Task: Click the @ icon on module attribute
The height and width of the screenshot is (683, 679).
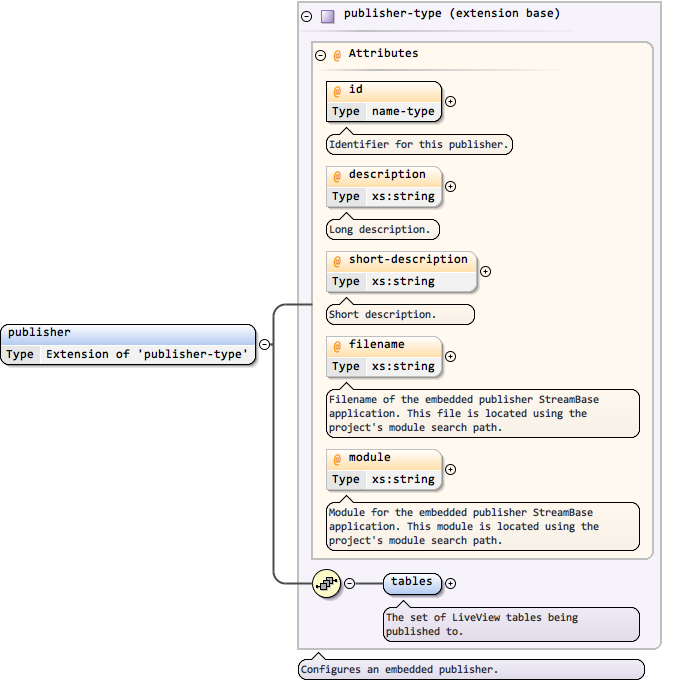Action: (337, 459)
